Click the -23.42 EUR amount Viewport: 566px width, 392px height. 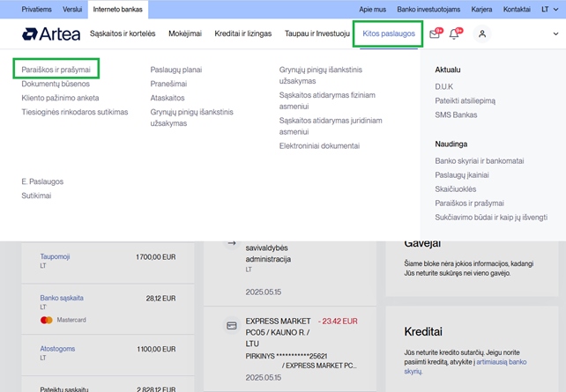click(338, 321)
